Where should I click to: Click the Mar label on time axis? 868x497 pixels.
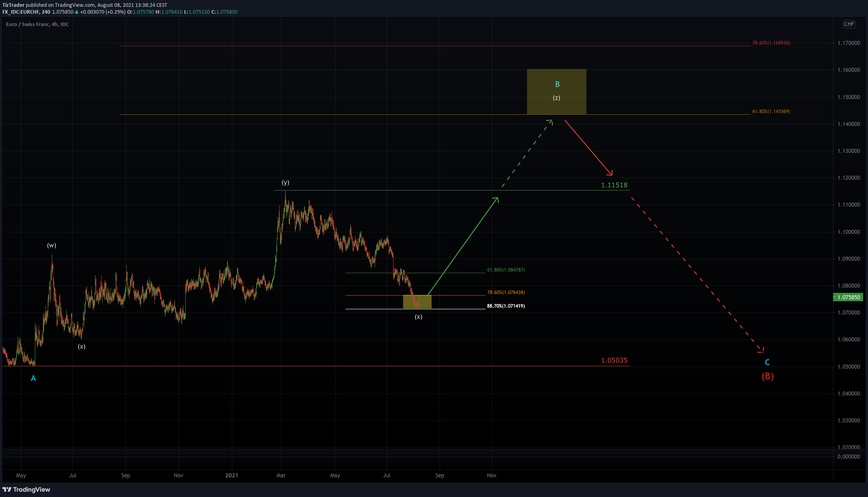coord(281,475)
